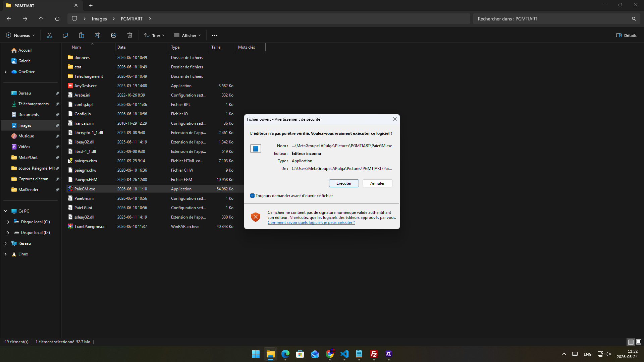Go forward with the right arrow
The width and height of the screenshot is (644, 362).
25,19
